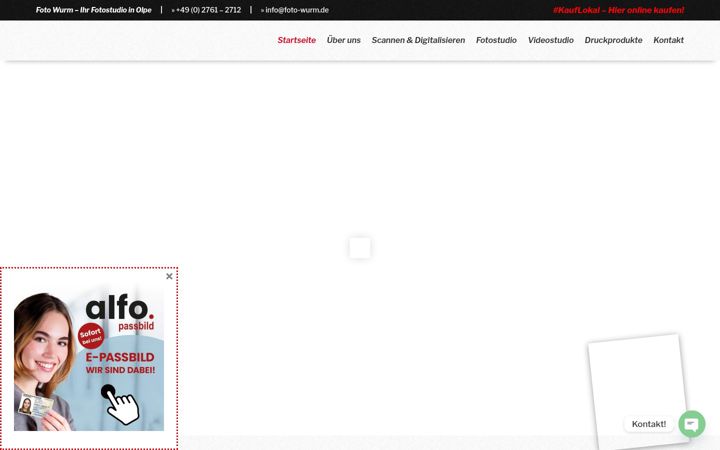Open the Videostudio menu item
The height and width of the screenshot is (450, 720).
coord(551,40)
